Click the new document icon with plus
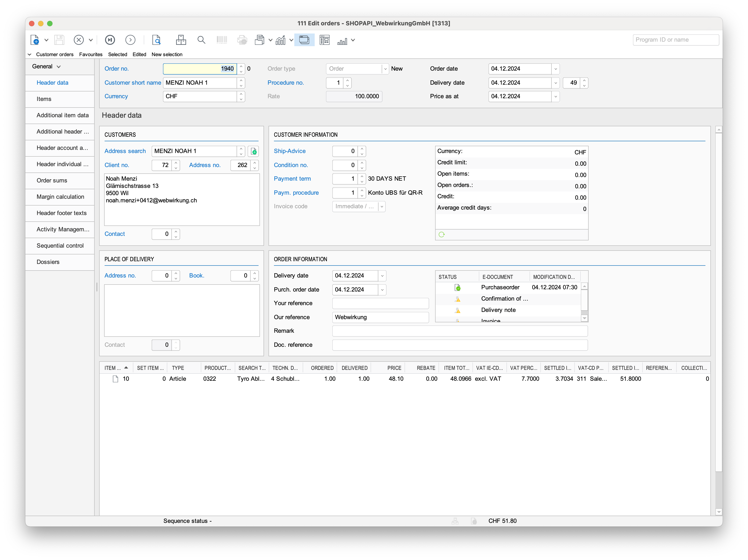Screen dimensions: 748x560 pyautogui.click(x=35, y=40)
